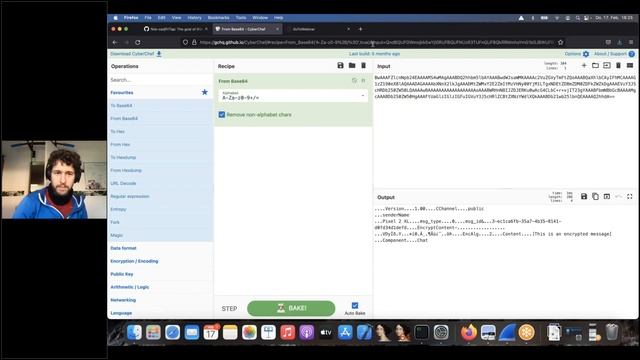The image size is (640, 360).
Task: Open the History menu
Action: (x=195, y=18)
